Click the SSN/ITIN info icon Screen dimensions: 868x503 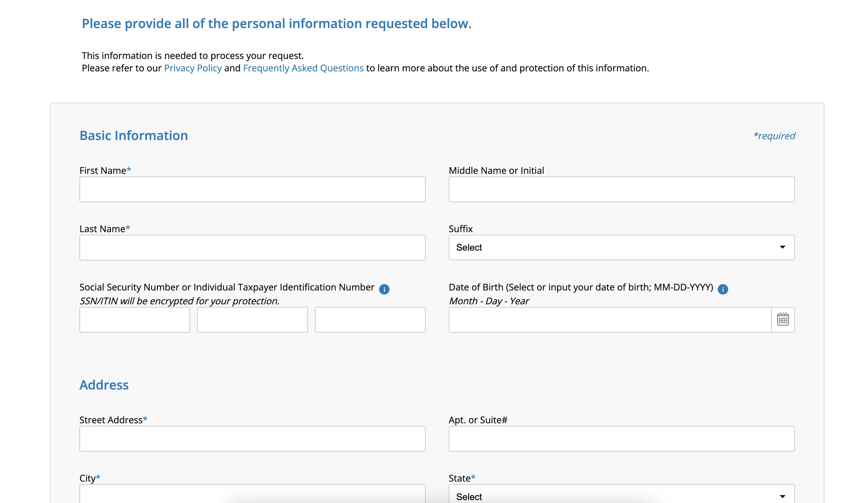coord(384,289)
